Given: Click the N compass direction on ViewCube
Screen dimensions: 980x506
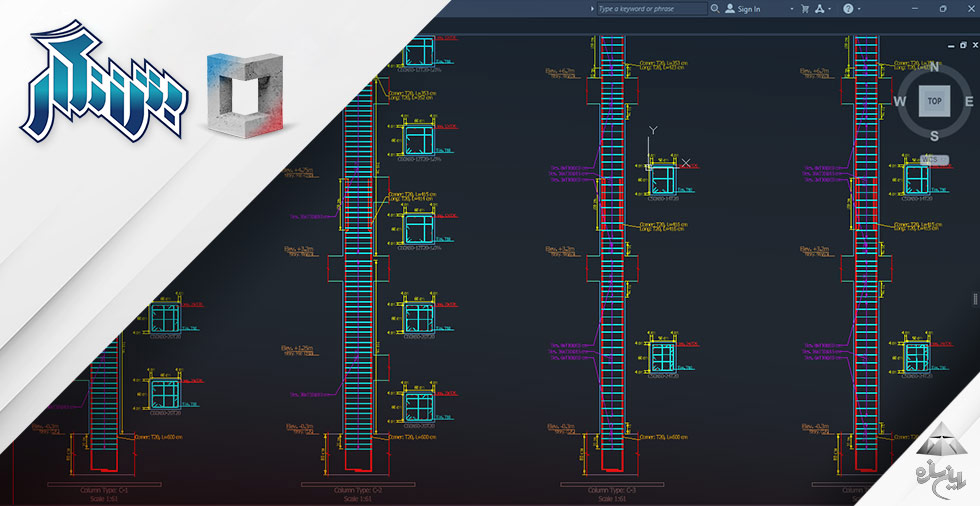Looking at the screenshot, I should click(x=935, y=68).
